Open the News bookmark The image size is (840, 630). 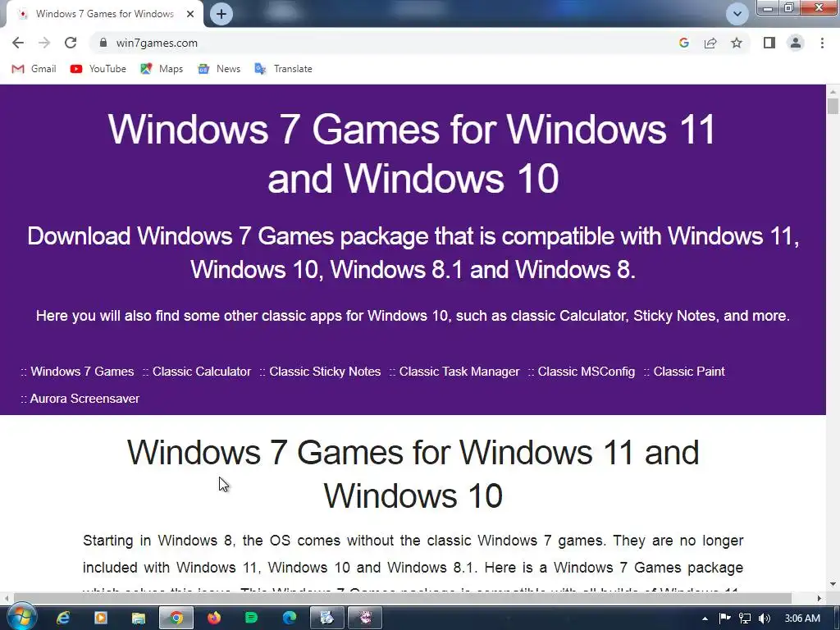pyautogui.click(x=218, y=69)
